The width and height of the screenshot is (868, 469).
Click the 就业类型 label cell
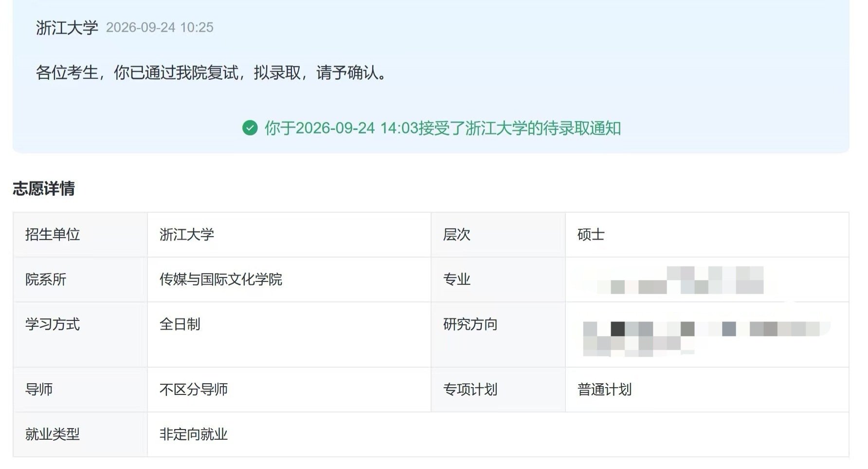pos(80,434)
